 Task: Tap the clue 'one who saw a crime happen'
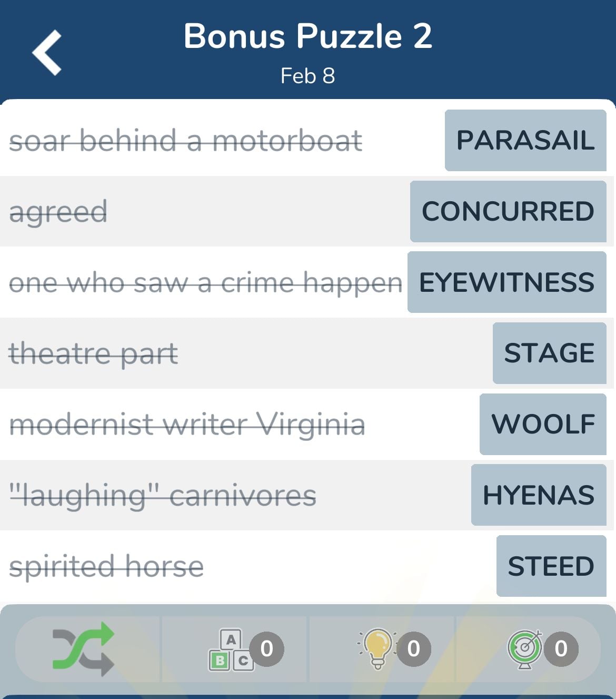[x=206, y=283]
